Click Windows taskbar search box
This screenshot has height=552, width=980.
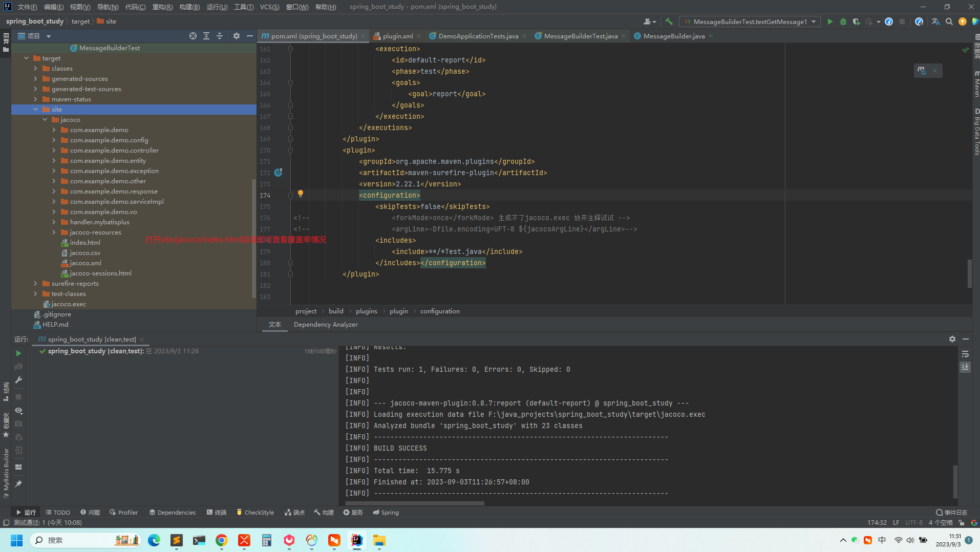point(86,540)
